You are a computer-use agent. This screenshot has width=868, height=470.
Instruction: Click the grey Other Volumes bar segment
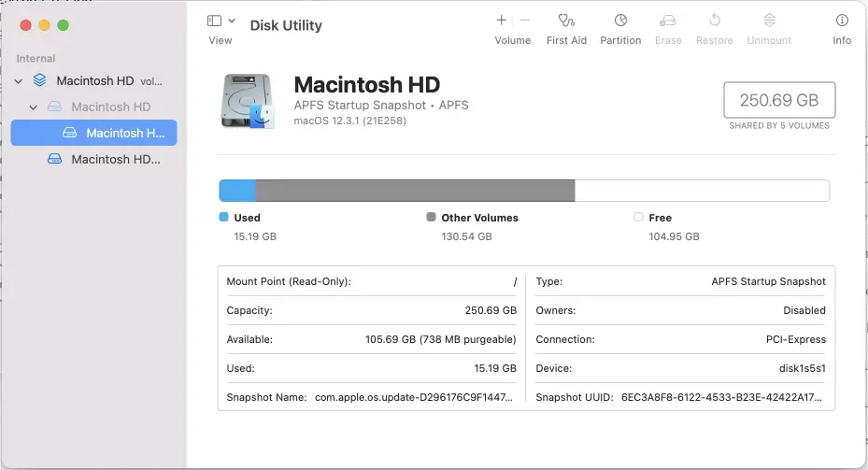pyautogui.click(x=415, y=191)
